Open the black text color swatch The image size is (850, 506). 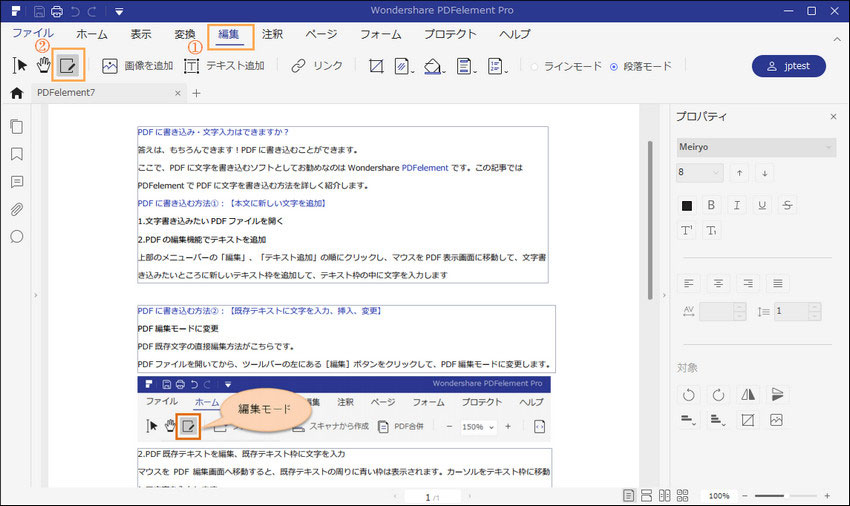[x=687, y=206]
